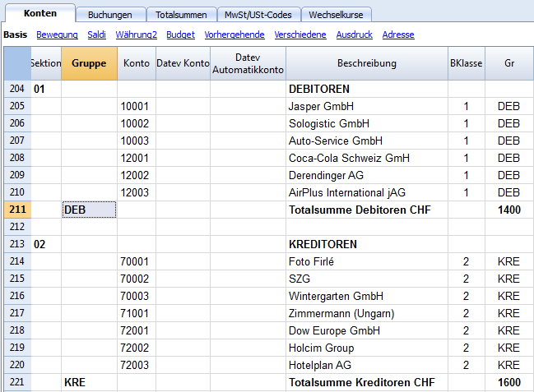Open the Saldi view link
This screenshot has width=534, height=392.
click(97, 35)
